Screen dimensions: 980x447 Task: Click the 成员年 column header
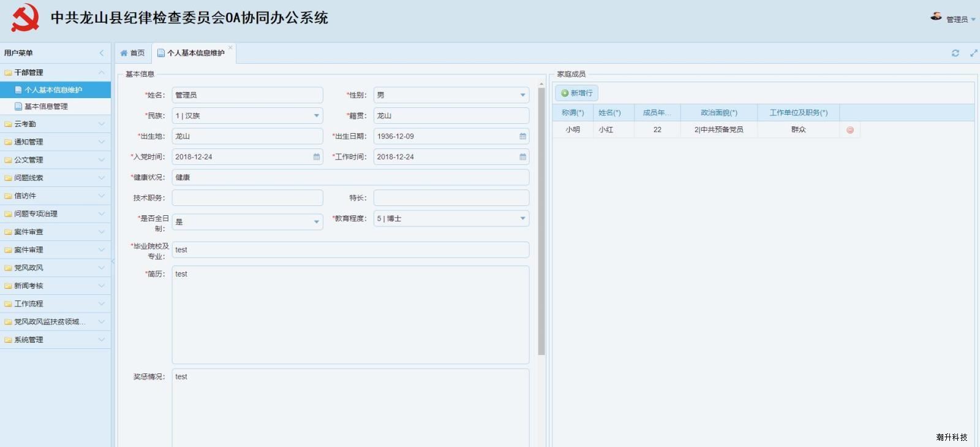click(657, 113)
